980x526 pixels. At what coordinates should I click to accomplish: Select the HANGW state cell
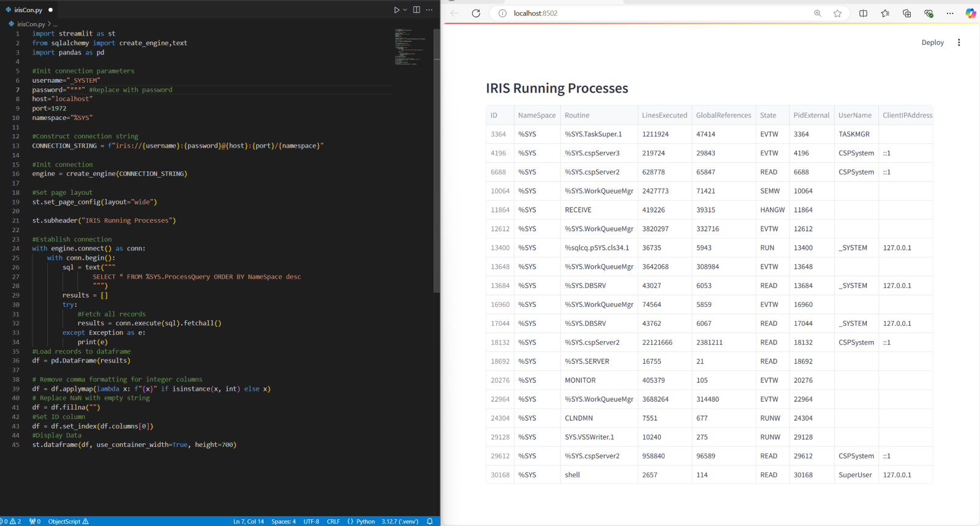(x=772, y=210)
